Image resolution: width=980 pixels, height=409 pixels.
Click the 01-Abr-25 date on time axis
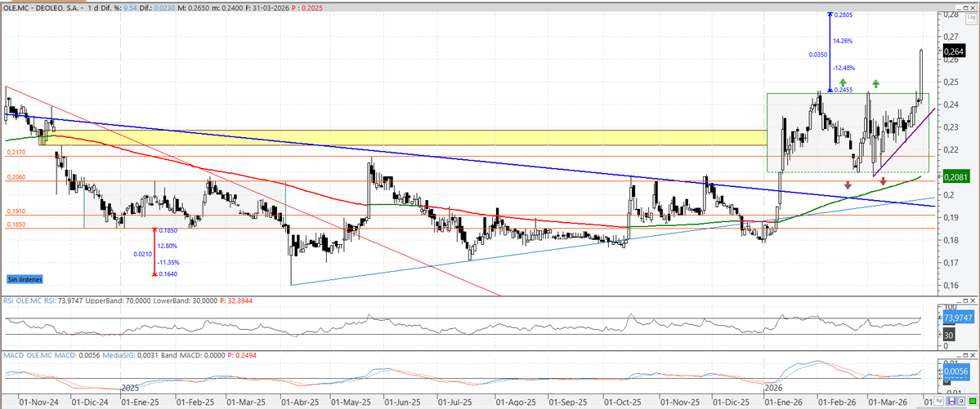click(300, 403)
